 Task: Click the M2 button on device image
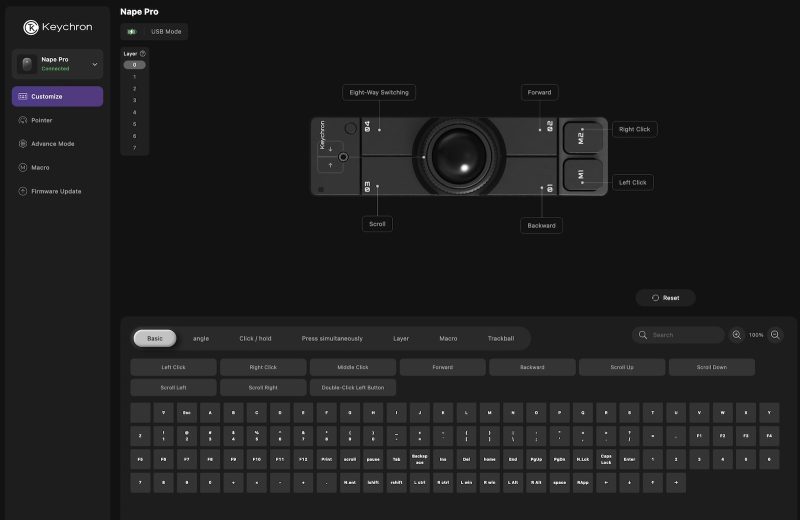pyautogui.click(x=583, y=137)
